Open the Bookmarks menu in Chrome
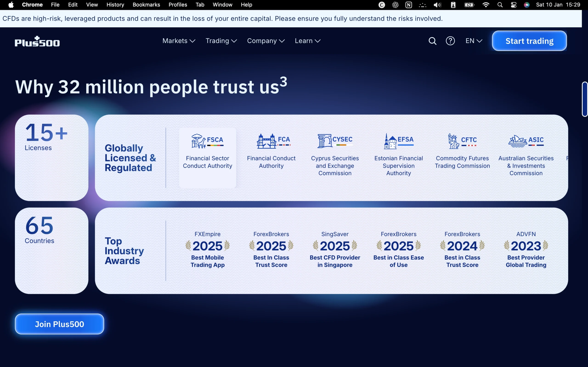 (146, 5)
